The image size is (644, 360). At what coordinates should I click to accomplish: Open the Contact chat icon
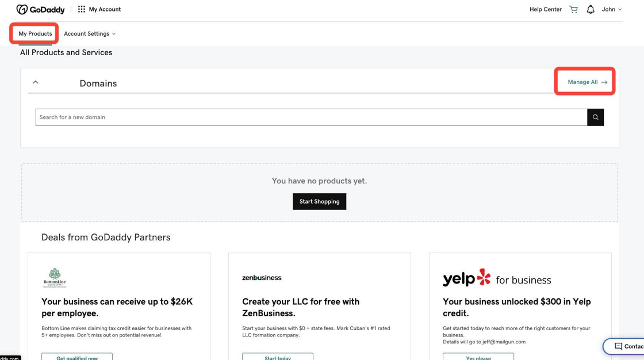618,346
